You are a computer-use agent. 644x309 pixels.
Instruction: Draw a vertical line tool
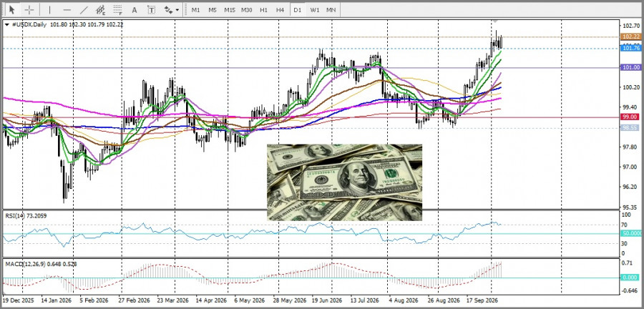coord(49,10)
